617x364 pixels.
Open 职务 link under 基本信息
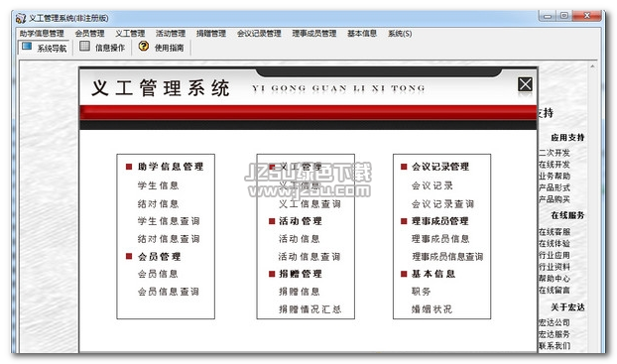[x=421, y=292]
